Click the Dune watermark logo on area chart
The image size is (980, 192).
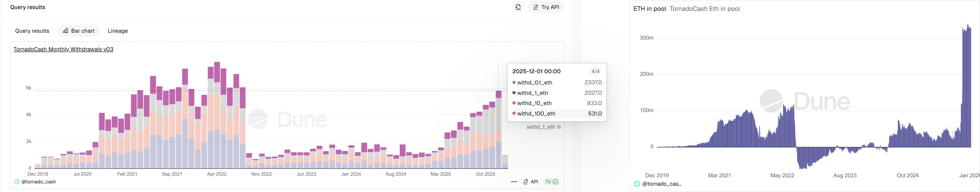pyautogui.click(x=771, y=101)
